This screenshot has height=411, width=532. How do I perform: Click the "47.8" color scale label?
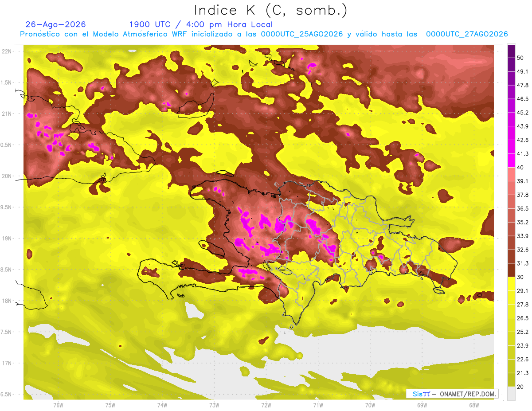point(523,86)
